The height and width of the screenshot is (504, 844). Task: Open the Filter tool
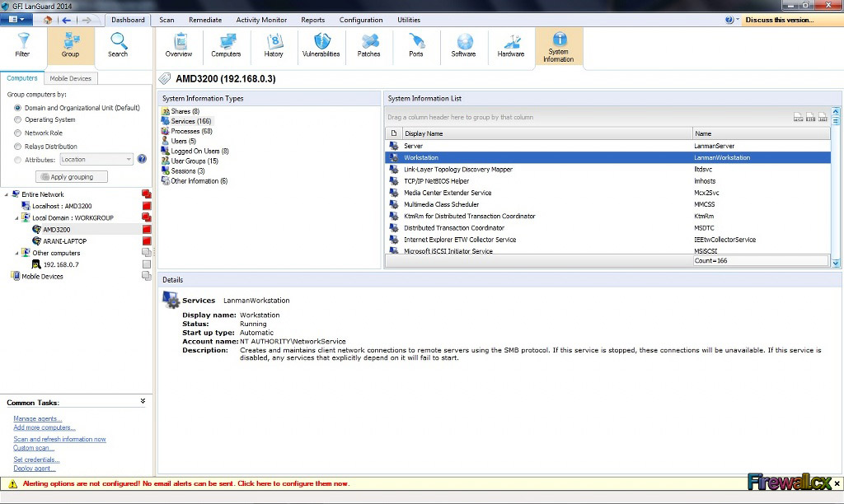[22, 44]
